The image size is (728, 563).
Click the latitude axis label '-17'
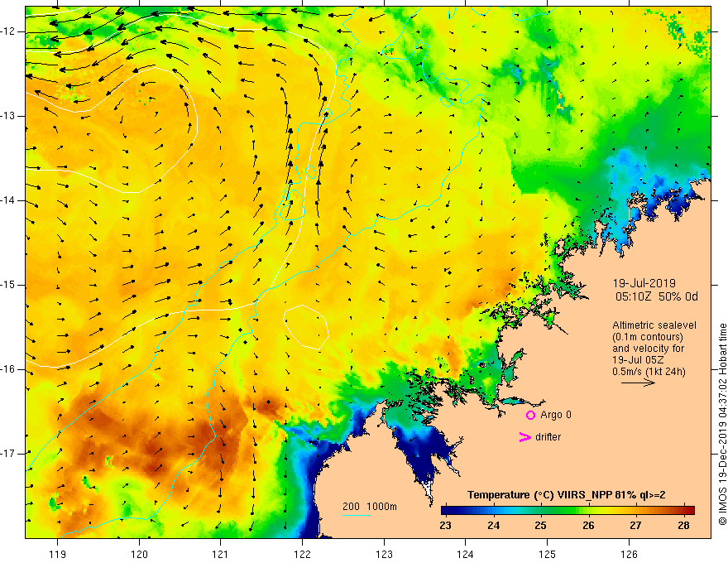tap(9, 454)
